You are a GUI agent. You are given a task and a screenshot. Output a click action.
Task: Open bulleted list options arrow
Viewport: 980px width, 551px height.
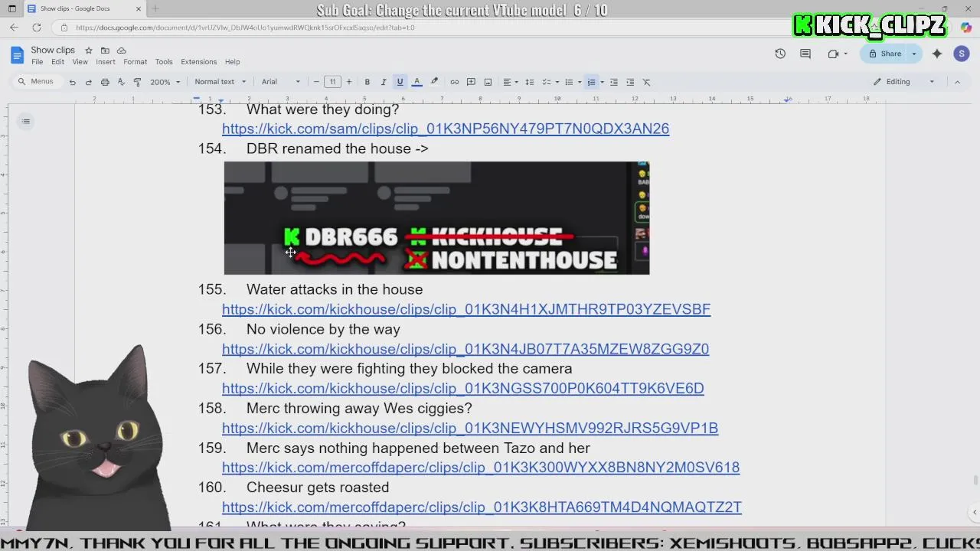click(579, 82)
